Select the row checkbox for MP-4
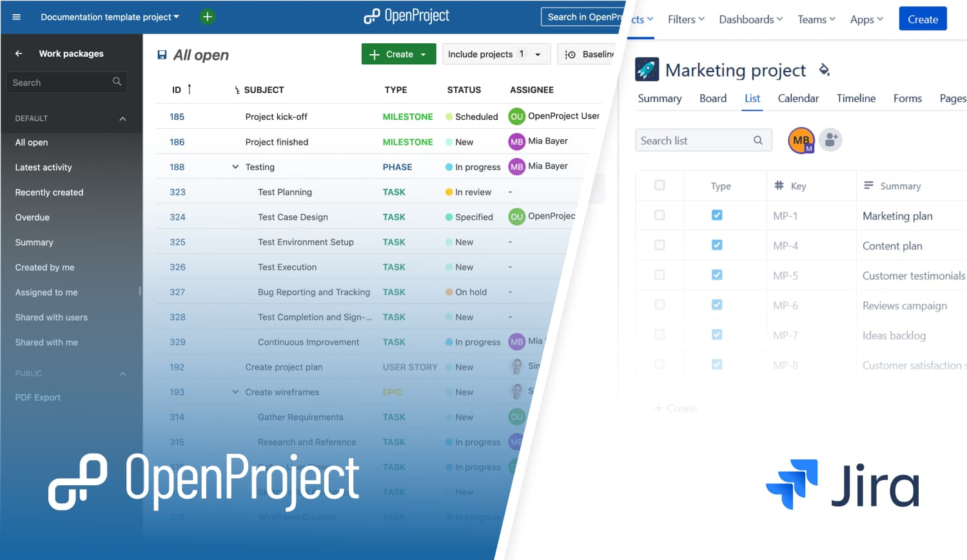The height and width of the screenshot is (560, 967). (659, 245)
